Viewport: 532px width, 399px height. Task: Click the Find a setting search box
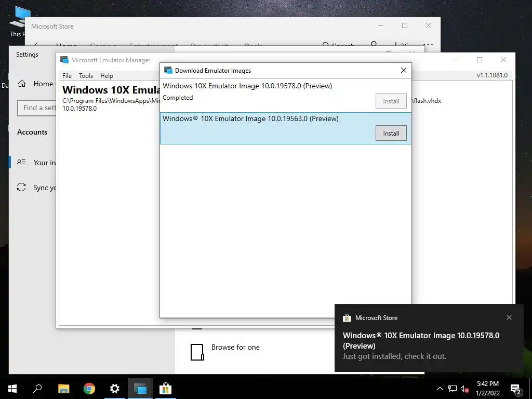[37, 108]
